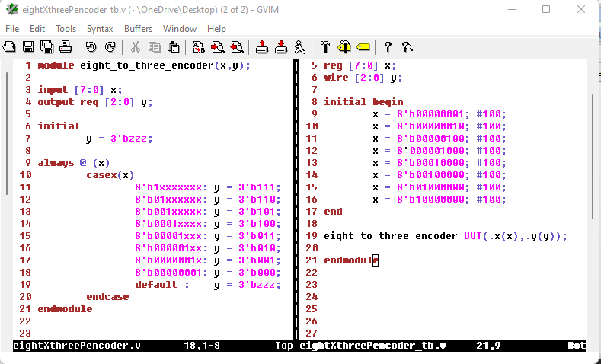Place cursor on endmodule in right pane
Image resolution: width=601 pixels, height=364 pixels.
pyautogui.click(x=350, y=260)
